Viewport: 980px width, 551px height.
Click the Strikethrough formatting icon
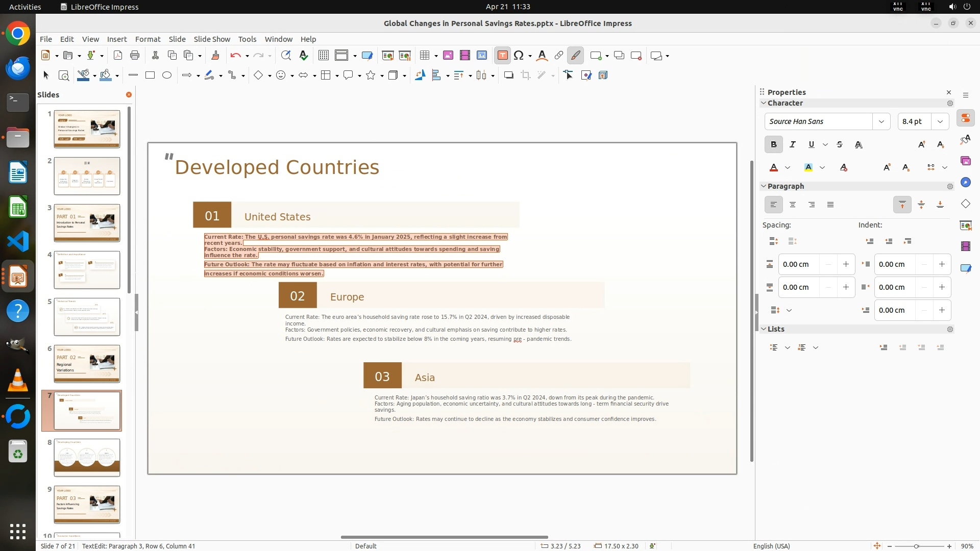point(840,145)
